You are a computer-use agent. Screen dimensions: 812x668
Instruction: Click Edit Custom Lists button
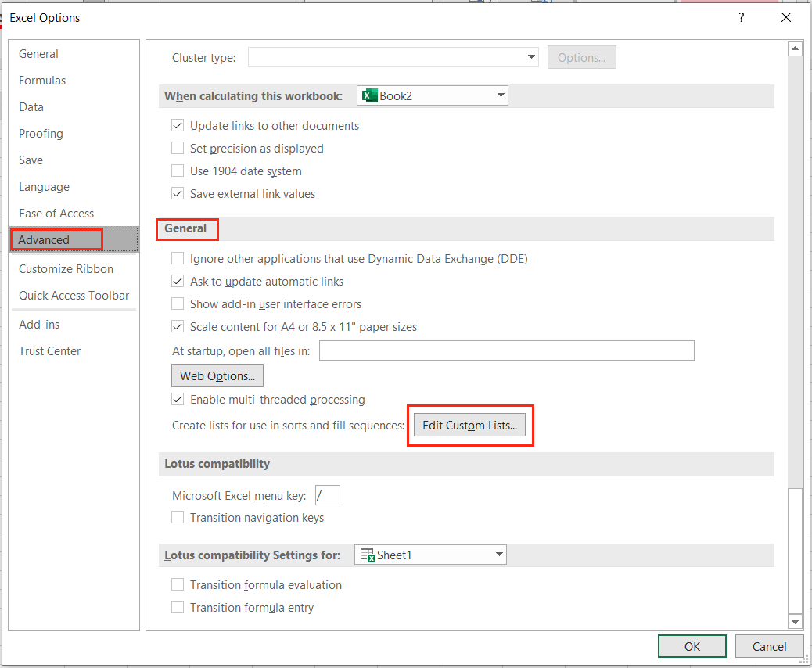coord(469,426)
